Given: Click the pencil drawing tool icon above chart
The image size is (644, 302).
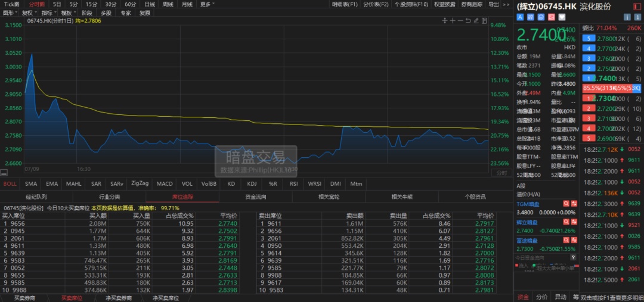Looking at the screenshot, I should tap(476, 20).
